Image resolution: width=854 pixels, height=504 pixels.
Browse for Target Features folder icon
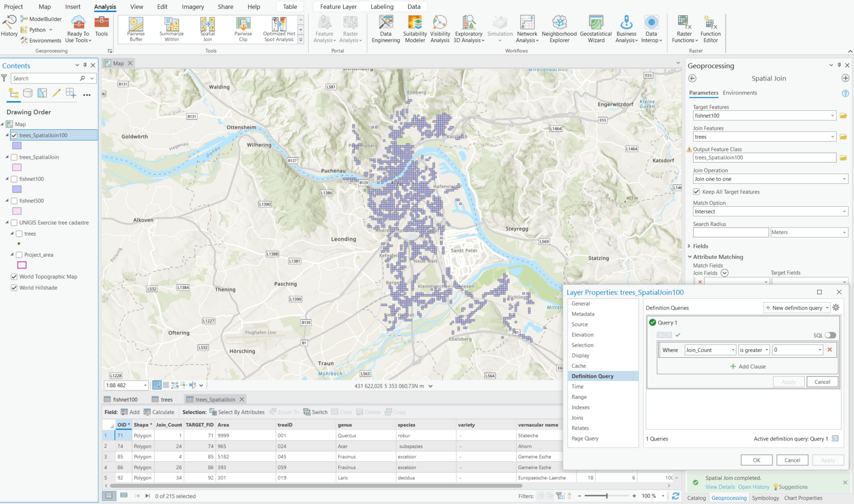point(843,116)
